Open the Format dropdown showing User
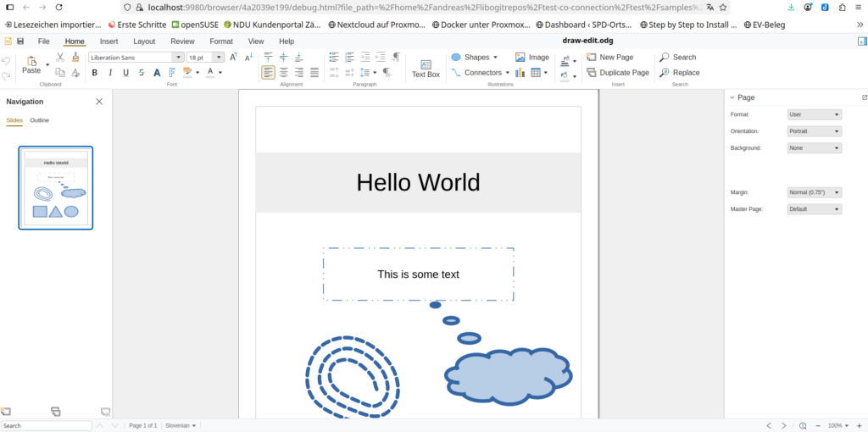868x432 pixels. click(815, 114)
